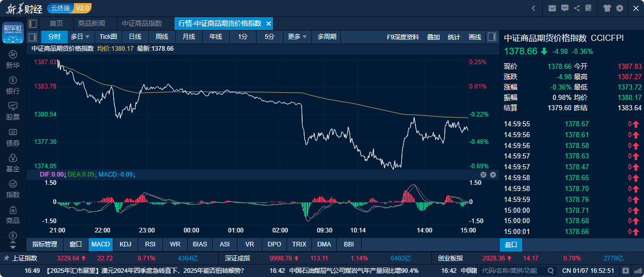This screenshot has height=277, width=644.
Task: Expand the 多日 dropdown
Action: click(81, 37)
